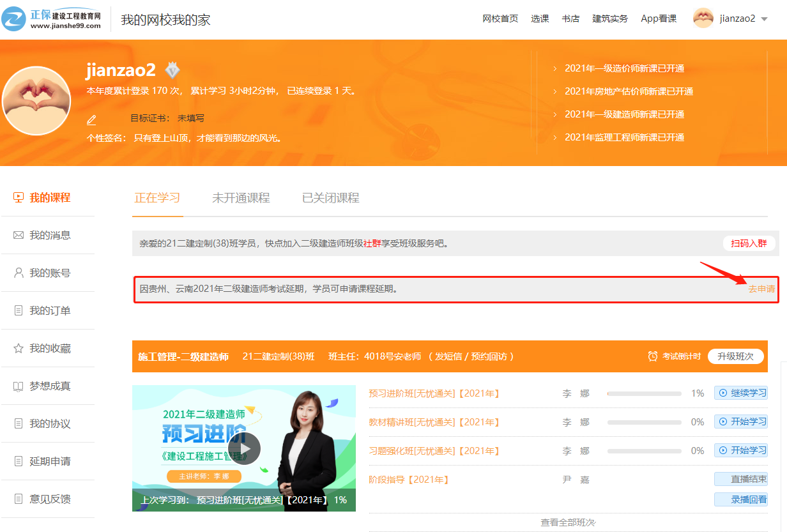
Task: Switch to the 已关闭课程 tab
Action: (330, 198)
